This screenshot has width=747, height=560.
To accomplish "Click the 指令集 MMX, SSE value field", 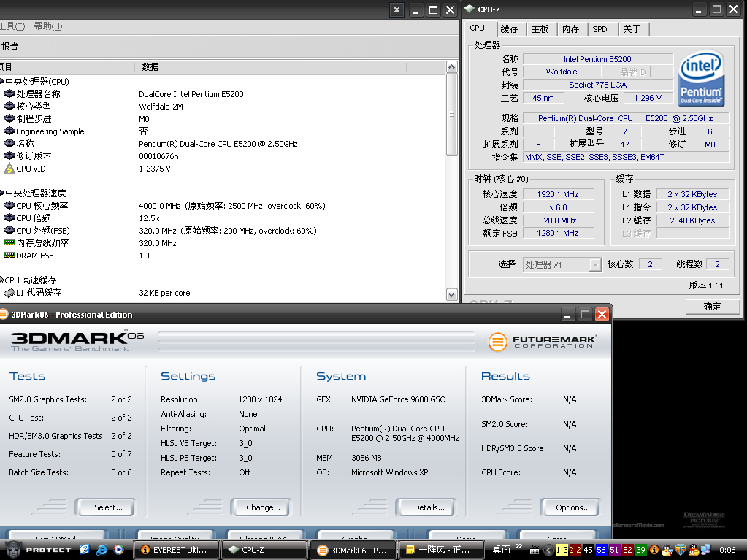I will (626, 157).
